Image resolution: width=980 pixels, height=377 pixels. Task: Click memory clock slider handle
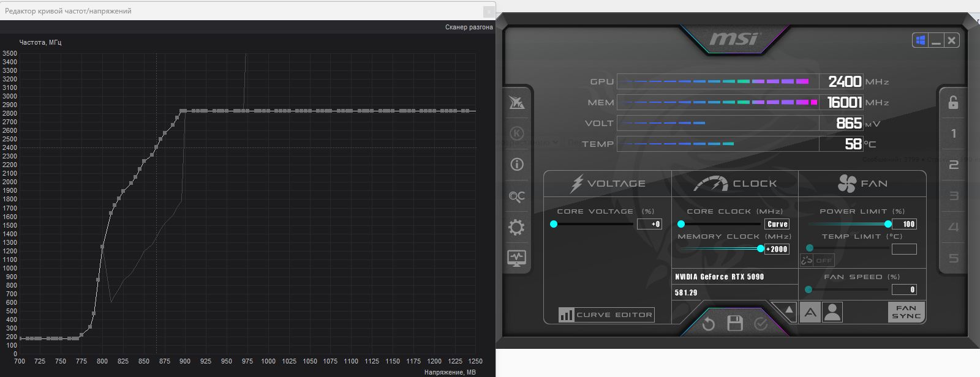coord(761,248)
